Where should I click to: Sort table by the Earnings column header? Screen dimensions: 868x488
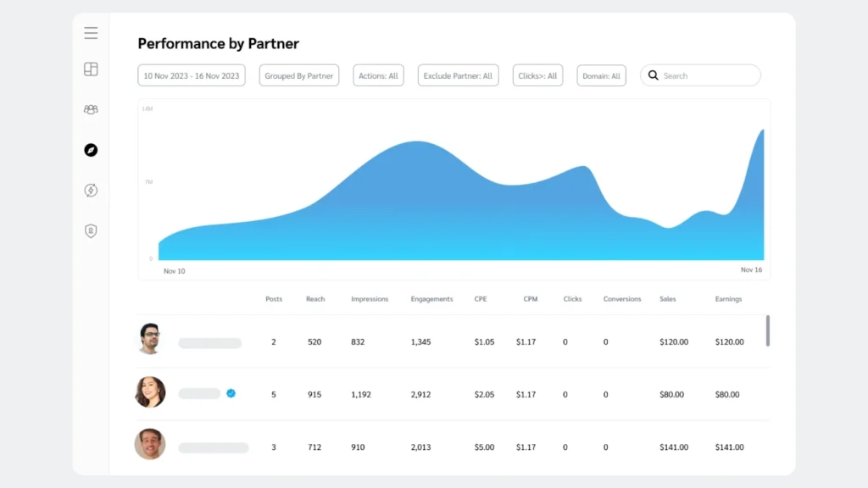tap(729, 298)
